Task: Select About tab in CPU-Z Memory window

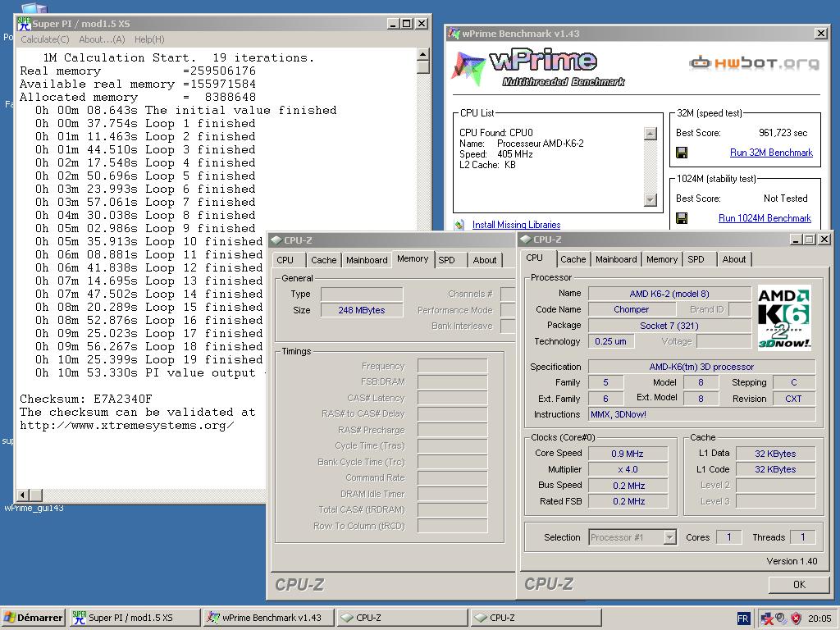Action: pos(484,260)
